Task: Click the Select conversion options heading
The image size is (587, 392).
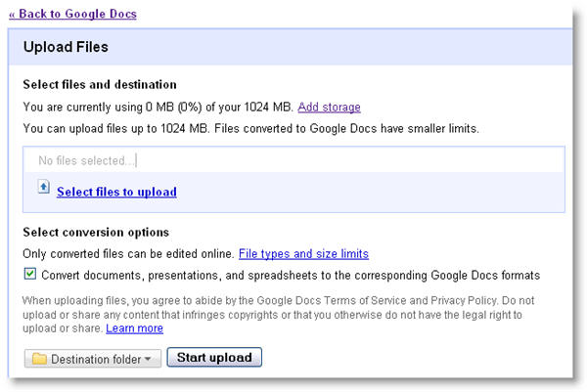Action: (x=96, y=233)
